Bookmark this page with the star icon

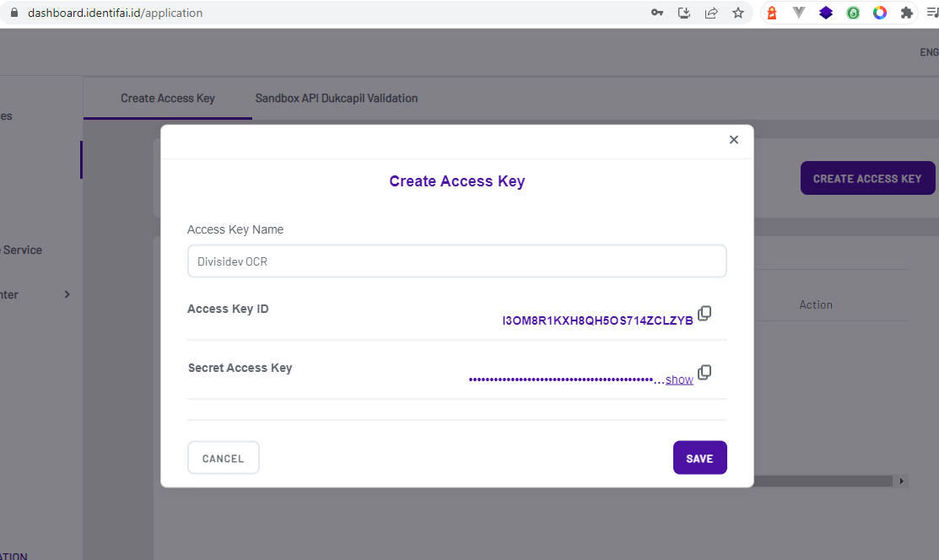point(737,13)
